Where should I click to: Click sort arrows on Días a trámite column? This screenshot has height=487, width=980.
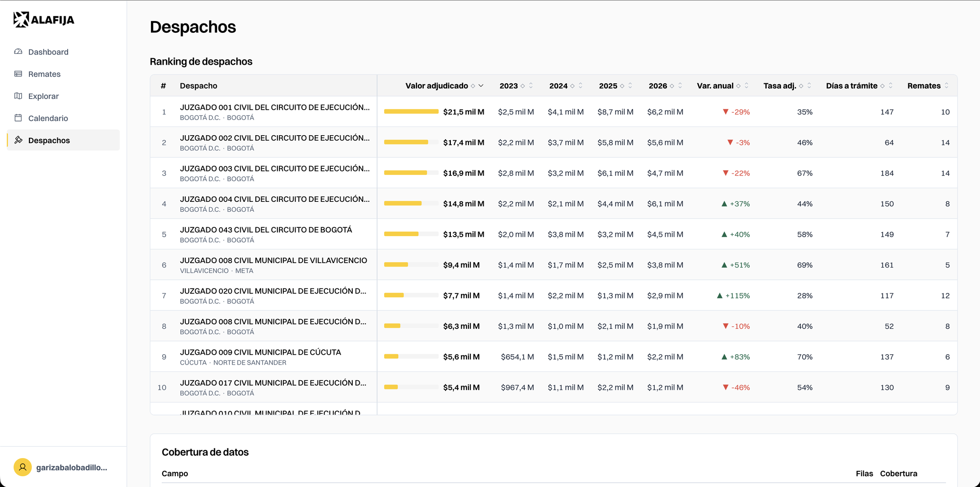[890, 86]
